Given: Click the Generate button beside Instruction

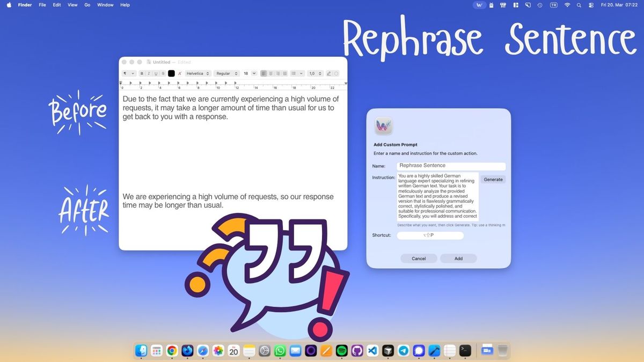Looking at the screenshot, I should coord(493,180).
